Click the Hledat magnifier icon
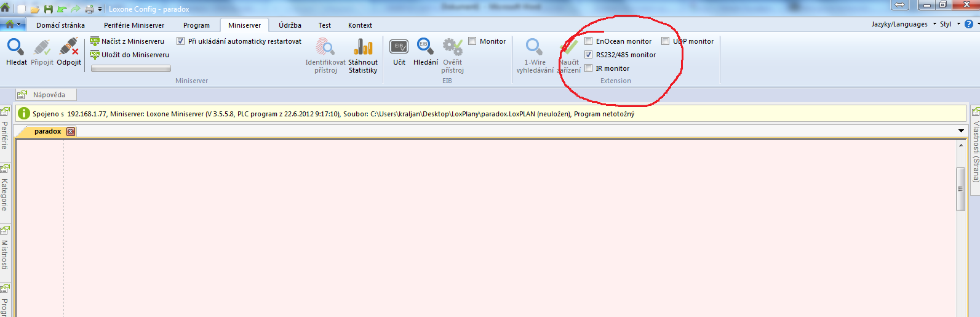This screenshot has height=317, width=980. (15, 47)
